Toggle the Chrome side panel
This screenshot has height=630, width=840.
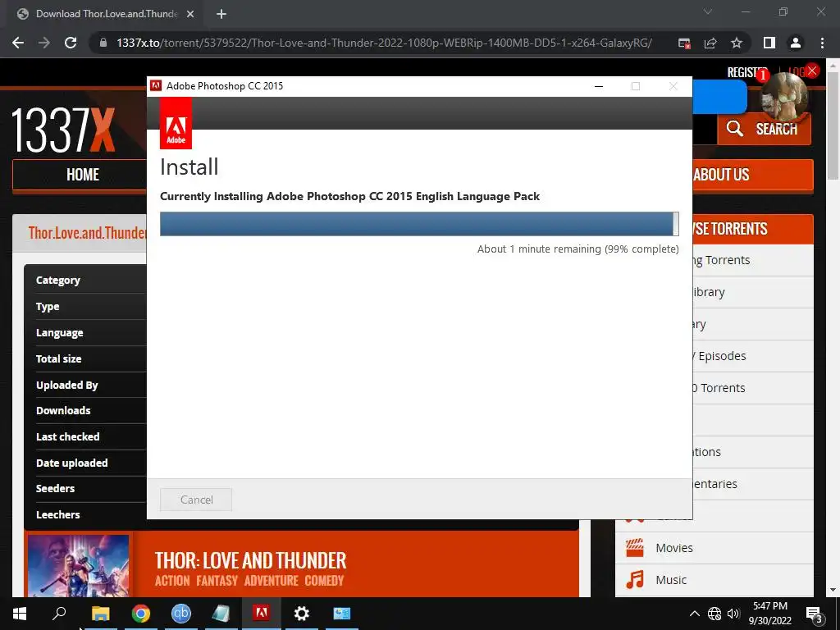coord(769,43)
